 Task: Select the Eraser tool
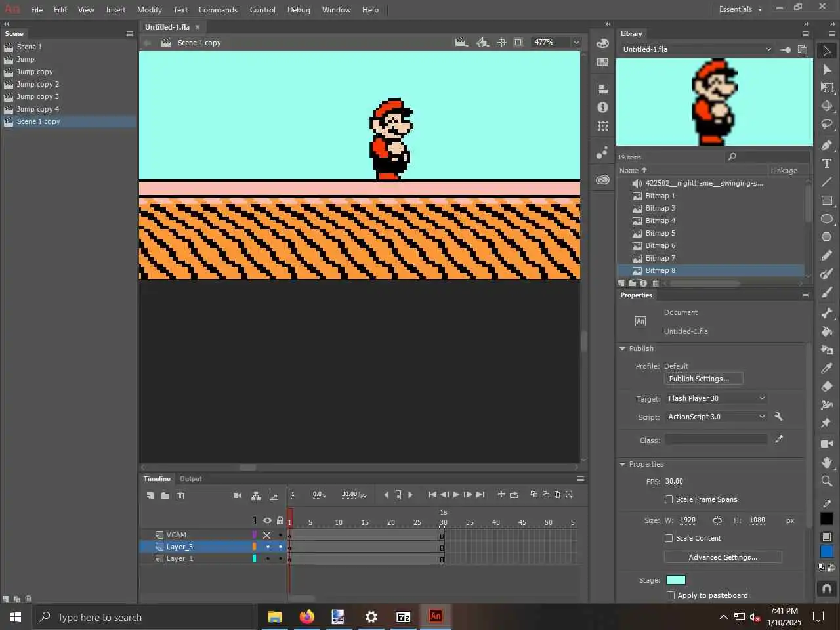[x=827, y=387]
